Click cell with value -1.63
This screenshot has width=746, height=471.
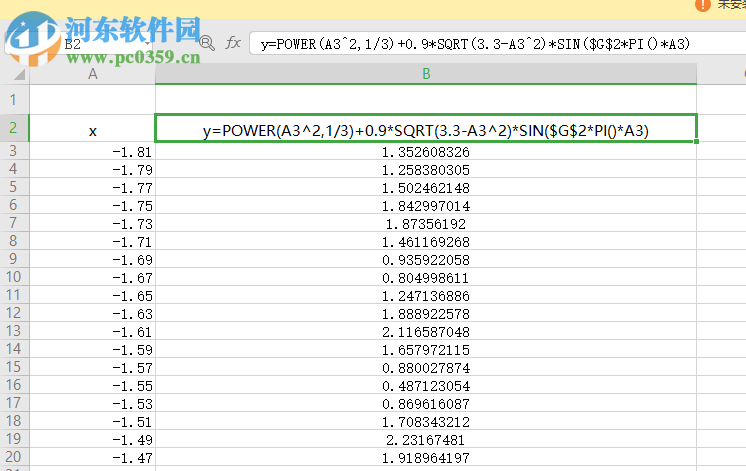(92, 314)
